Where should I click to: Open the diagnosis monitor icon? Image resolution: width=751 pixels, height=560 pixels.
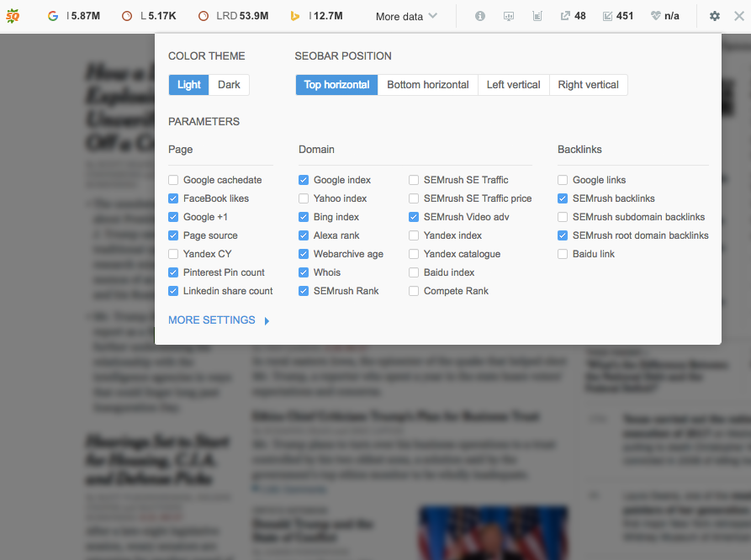tap(509, 16)
